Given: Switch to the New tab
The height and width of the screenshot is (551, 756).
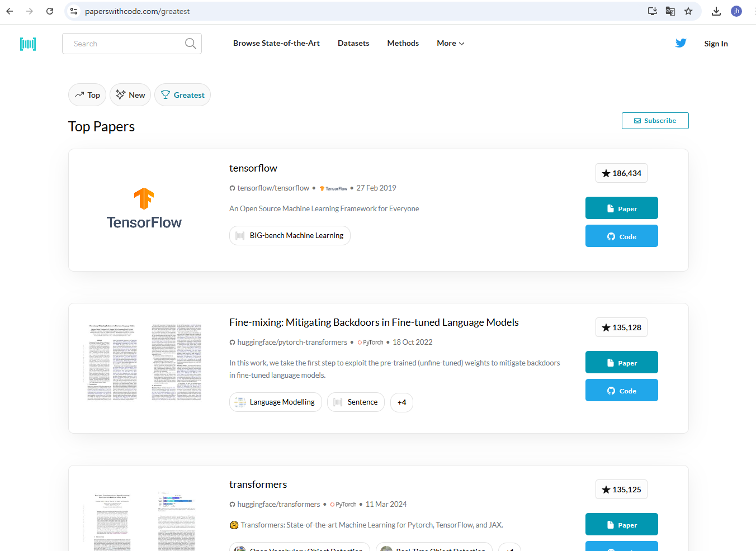Looking at the screenshot, I should click(130, 95).
